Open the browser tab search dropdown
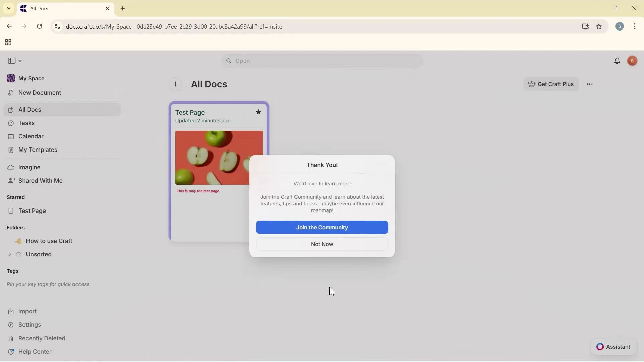 [x=8, y=8]
